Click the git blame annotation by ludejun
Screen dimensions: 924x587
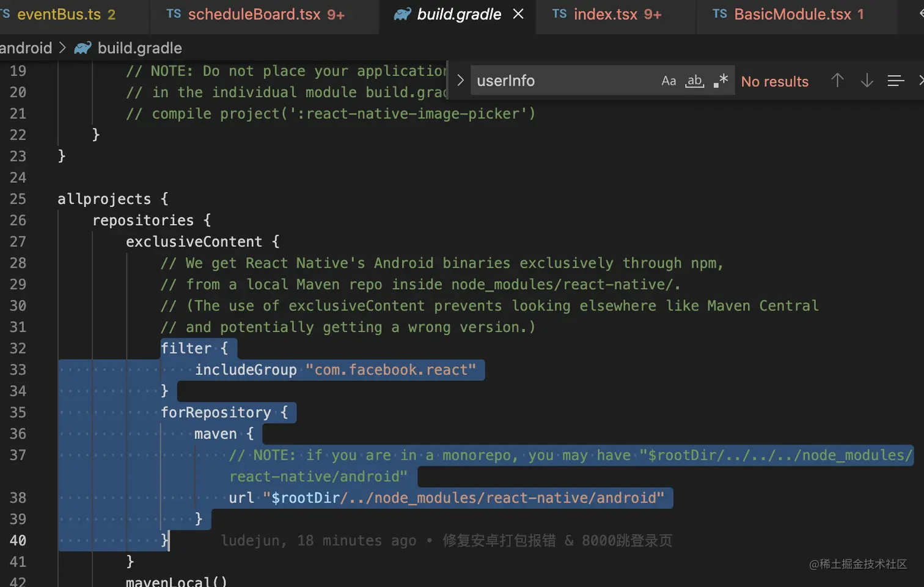coord(446,541)
